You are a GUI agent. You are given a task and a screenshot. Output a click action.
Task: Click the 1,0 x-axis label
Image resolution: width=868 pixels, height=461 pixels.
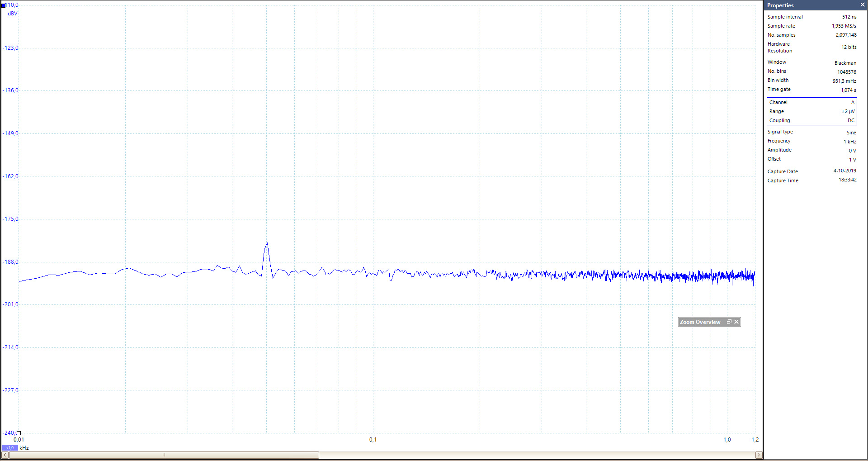point(727,440)
